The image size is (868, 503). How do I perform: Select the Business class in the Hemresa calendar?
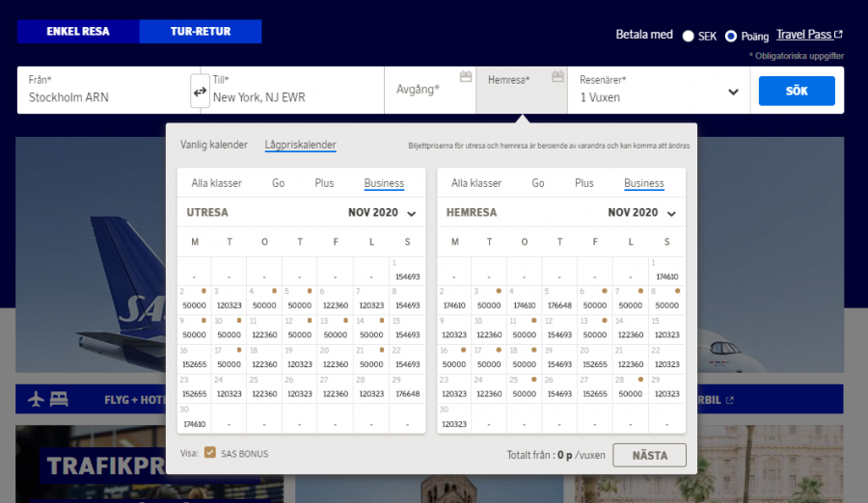[644, 183]
